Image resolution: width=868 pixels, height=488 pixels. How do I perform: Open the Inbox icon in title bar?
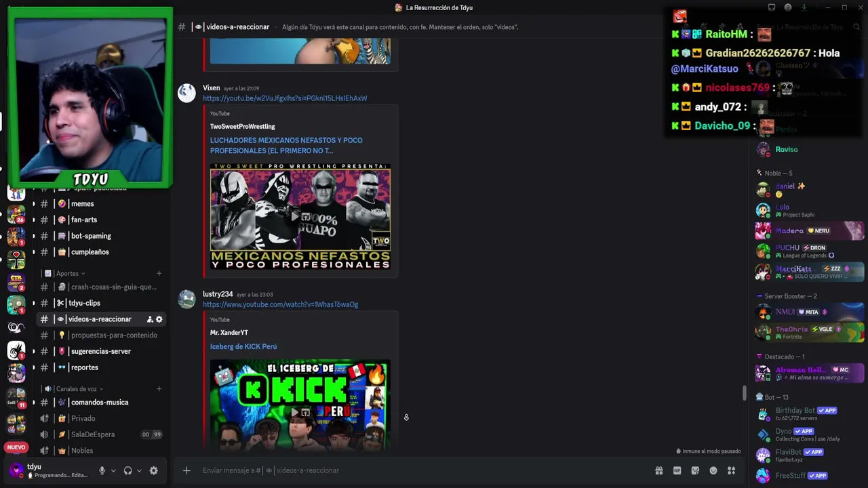(772, 7)
